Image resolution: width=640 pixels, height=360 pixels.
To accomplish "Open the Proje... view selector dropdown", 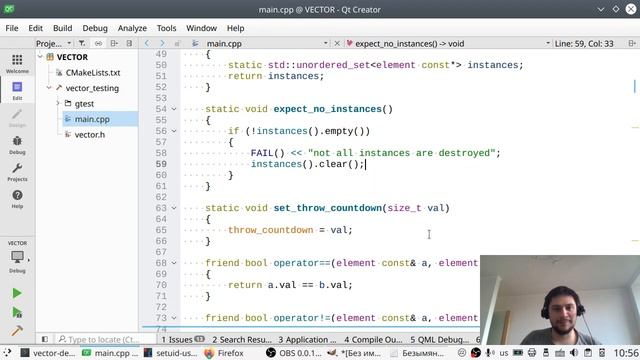I will click(x=53, y=43).
